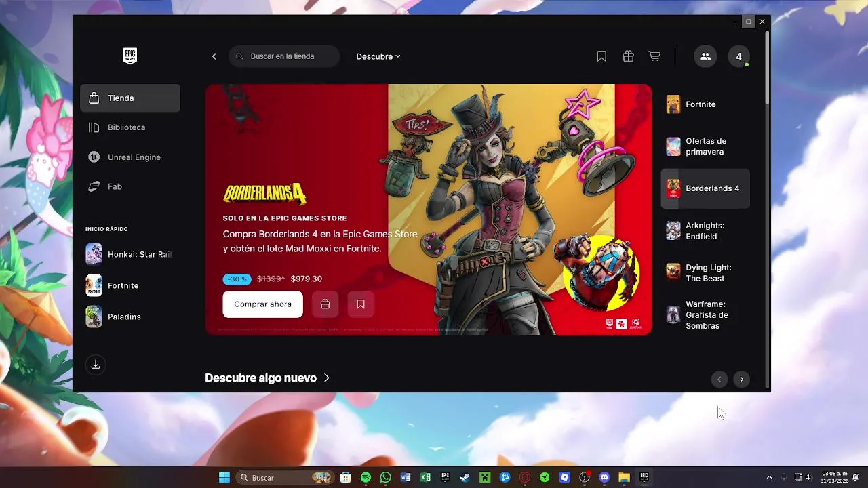This screenshot has height=488, width=868.
Task: Open the shopping cart
Action: coord(654,56)
